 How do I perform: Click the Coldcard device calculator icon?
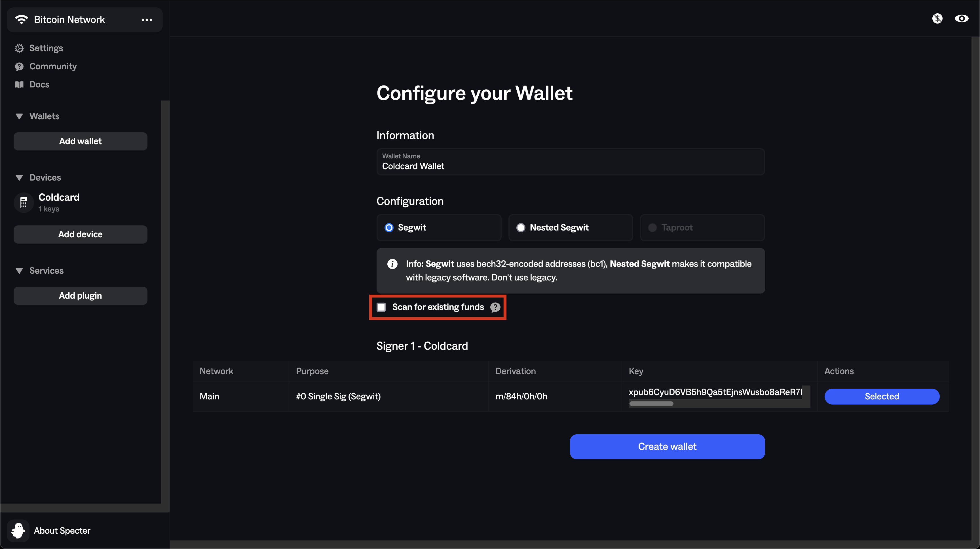24,203
